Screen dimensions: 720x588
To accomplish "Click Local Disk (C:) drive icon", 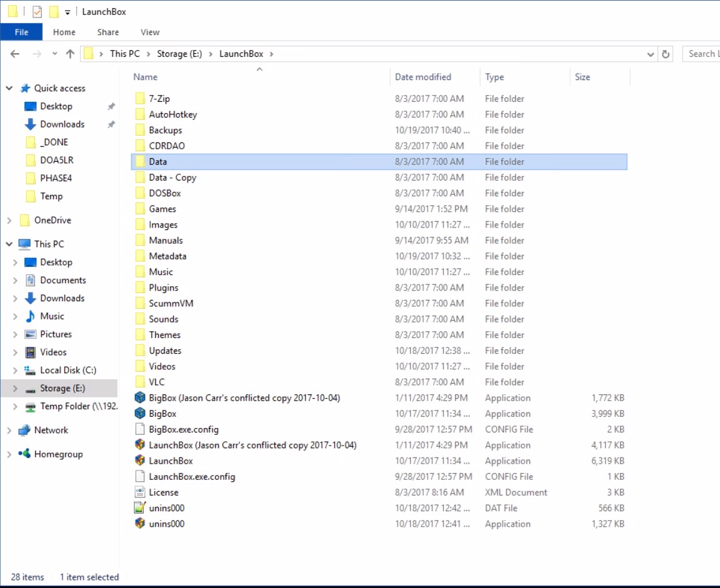I will click(30, 370).
